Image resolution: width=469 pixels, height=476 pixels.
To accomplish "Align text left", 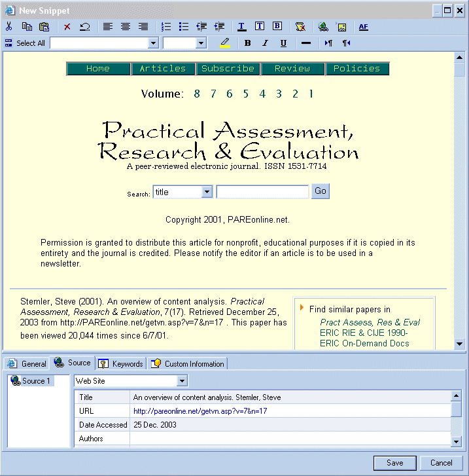I will click(108, 27).
